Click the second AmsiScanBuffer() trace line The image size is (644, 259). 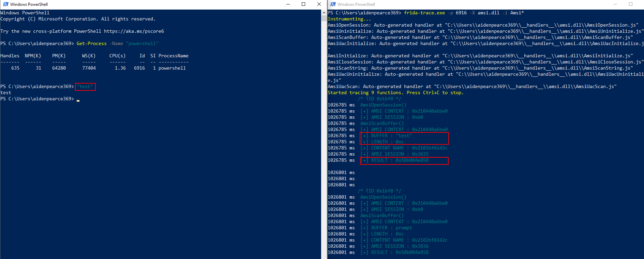pyautogui.click(x=382, y=215)
